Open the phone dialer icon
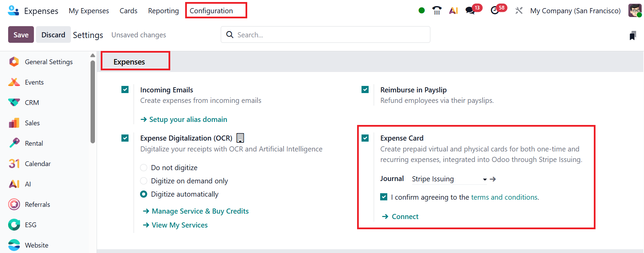The width and height of the screenshot is (644, 253). (x=437, y=11)
